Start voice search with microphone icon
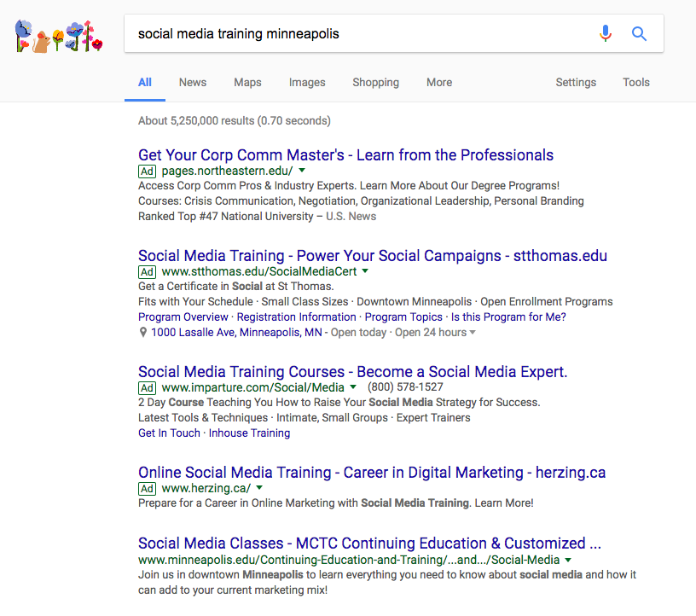 click(x=606, y=33)
